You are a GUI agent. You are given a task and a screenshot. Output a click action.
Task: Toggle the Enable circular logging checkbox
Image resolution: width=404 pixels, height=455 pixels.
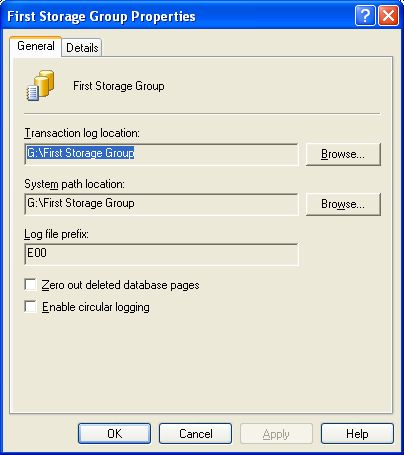tap(31, 307)
